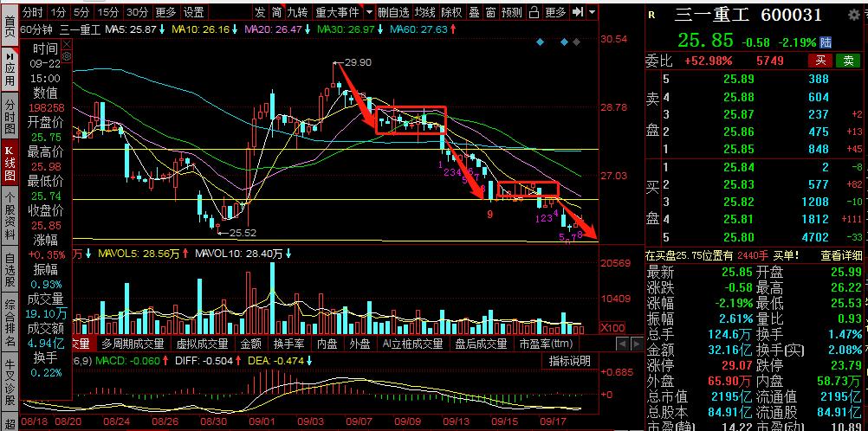The width and height of the screenshot is (868, 431).
Task: Expand dropdown arrow beside 重大事件
Action: [x=369, y=11]
